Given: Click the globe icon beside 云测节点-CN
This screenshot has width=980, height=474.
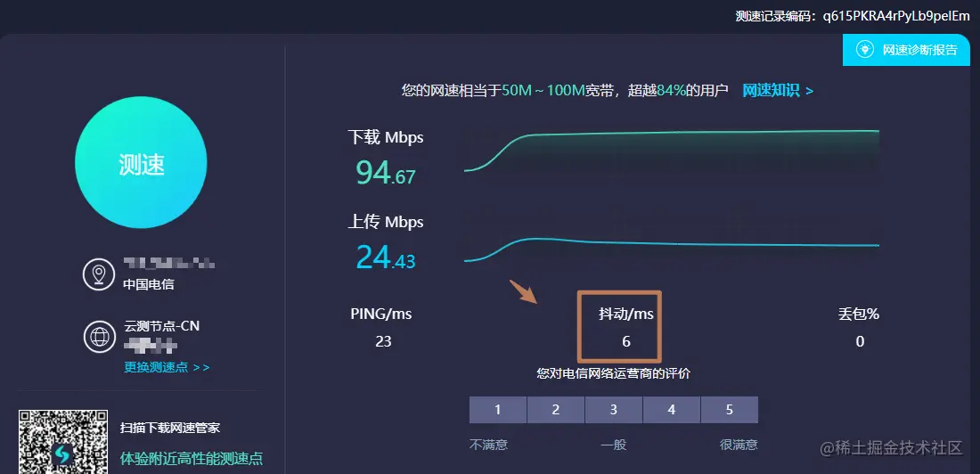Looking at the screenshot, I should [x=100, y=337].
